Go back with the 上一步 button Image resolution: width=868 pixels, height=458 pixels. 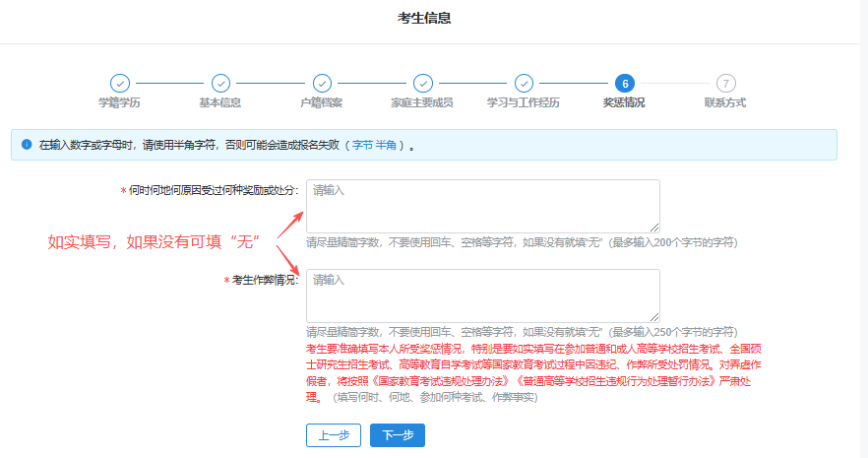[x=334, y=435]
